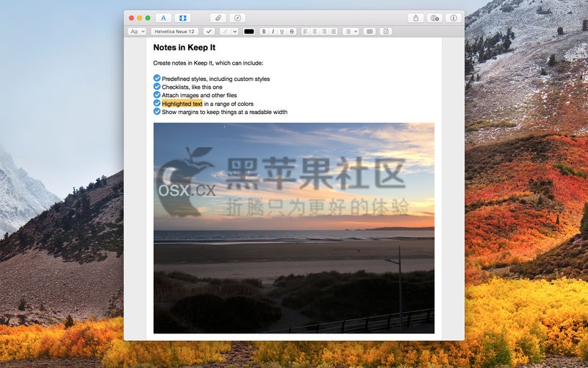Click the 'Create notes in Keep It' line

click(x=208, y=63)
